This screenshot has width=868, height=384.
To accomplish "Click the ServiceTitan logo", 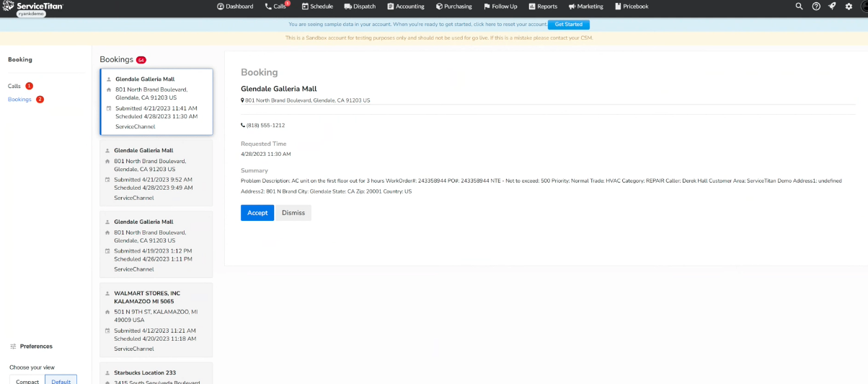I will 33,5.
